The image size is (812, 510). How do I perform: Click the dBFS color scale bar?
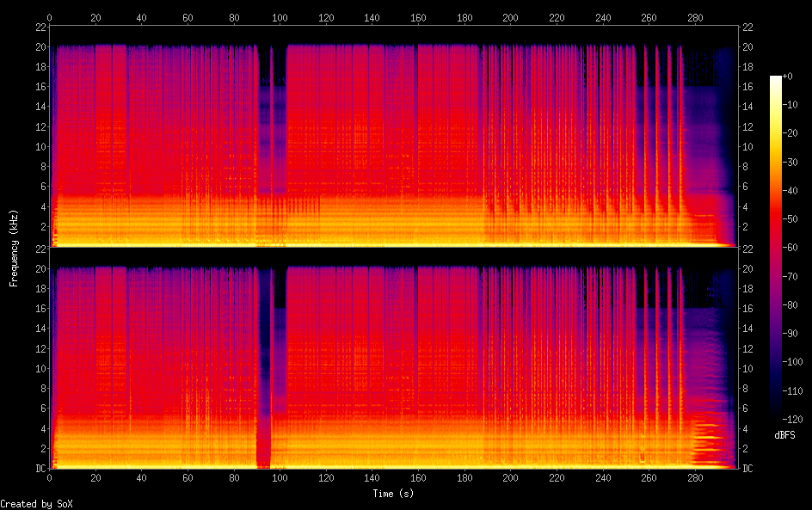click(775, 248)
